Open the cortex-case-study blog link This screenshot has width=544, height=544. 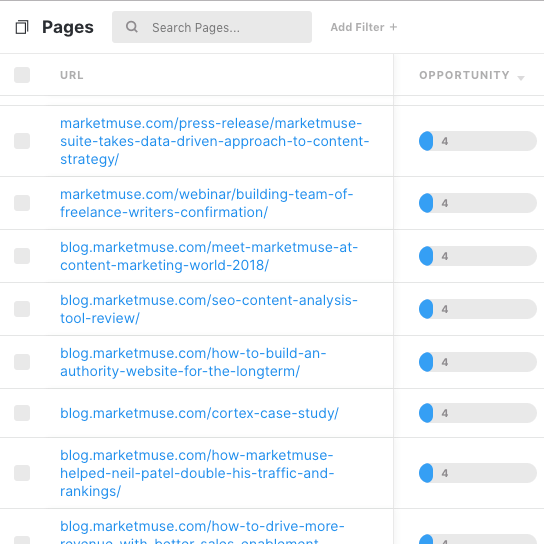pyautogui.click(x=199, y=413)
